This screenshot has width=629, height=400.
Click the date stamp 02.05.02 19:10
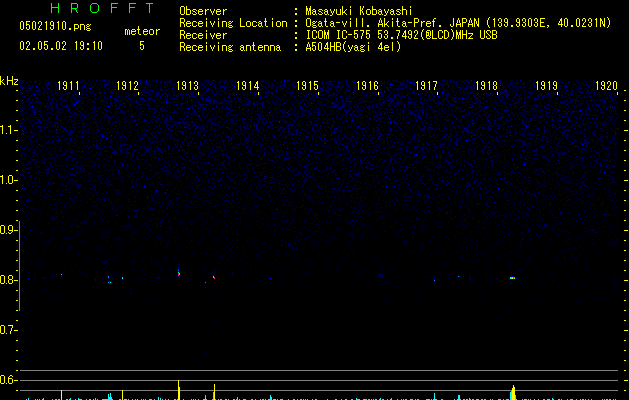click(61, 46)
